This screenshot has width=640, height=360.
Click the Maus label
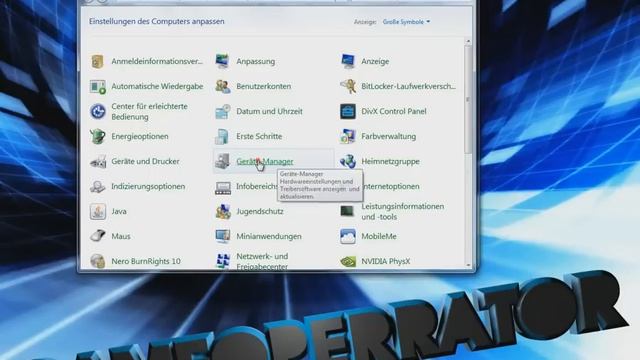[x=121, y=236]
